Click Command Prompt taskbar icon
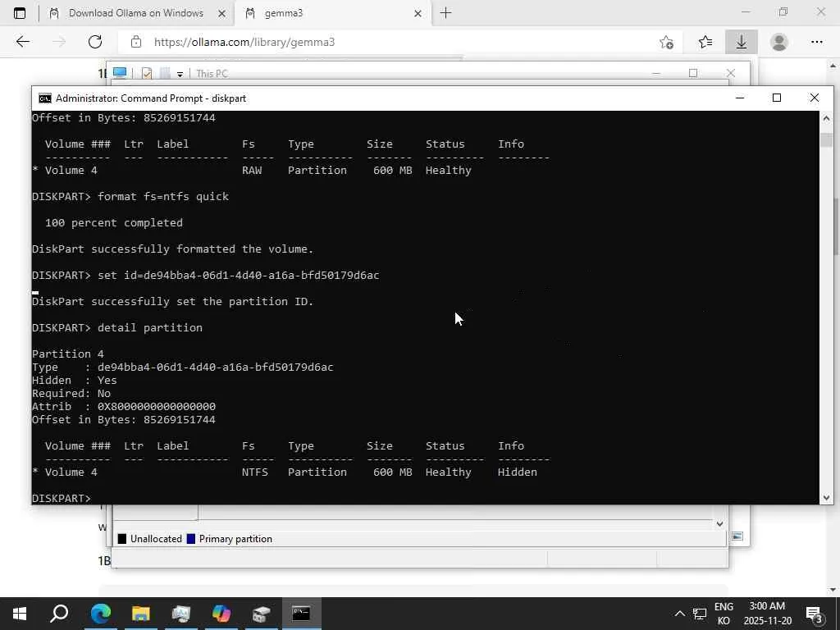 click(301, 614)
